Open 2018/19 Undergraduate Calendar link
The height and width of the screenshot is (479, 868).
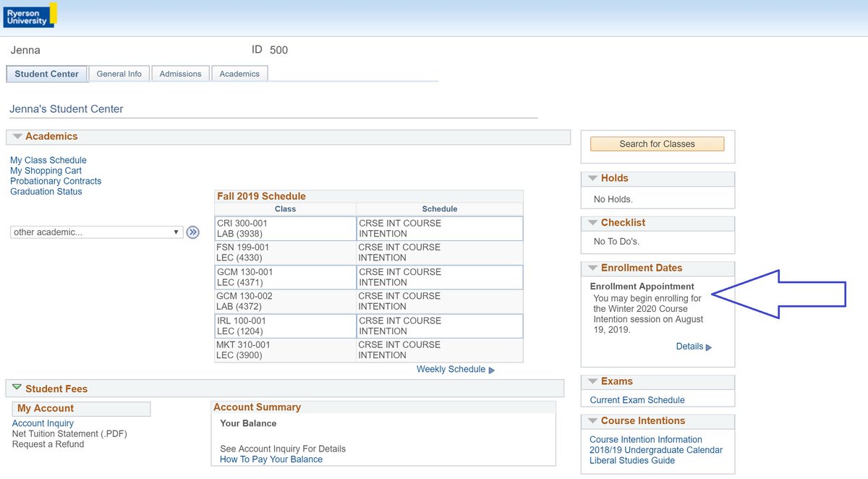coord(656,450)
